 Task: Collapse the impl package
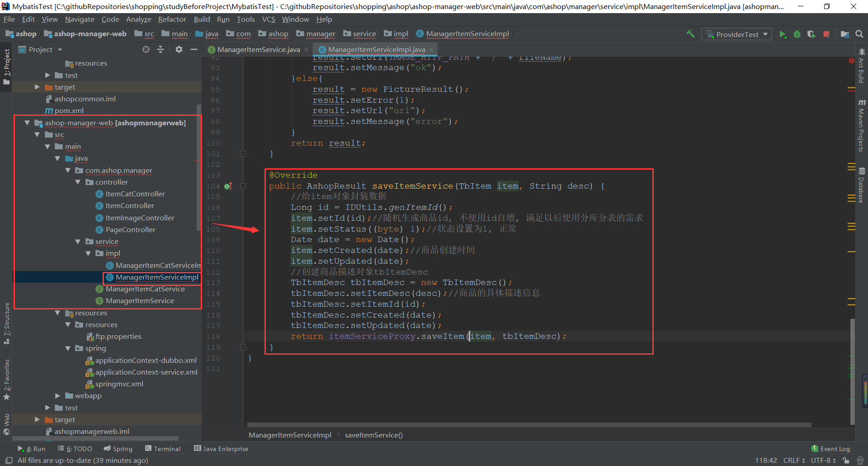(88, 253)
